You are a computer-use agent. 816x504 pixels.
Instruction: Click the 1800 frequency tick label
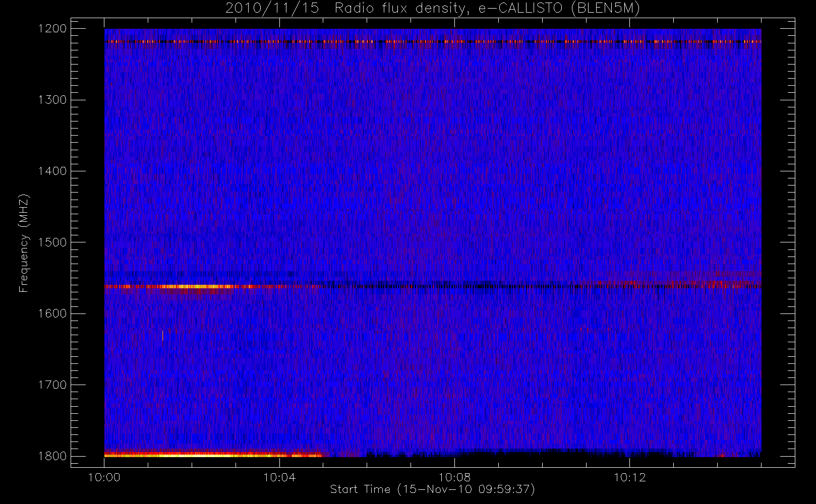point(52,456)
